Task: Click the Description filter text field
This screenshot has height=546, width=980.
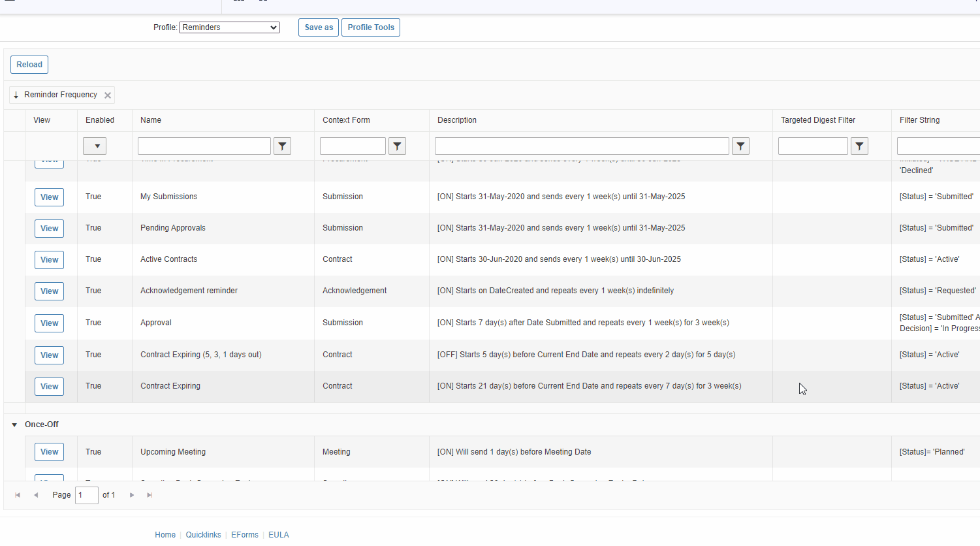Action: (x=582, y=146)
